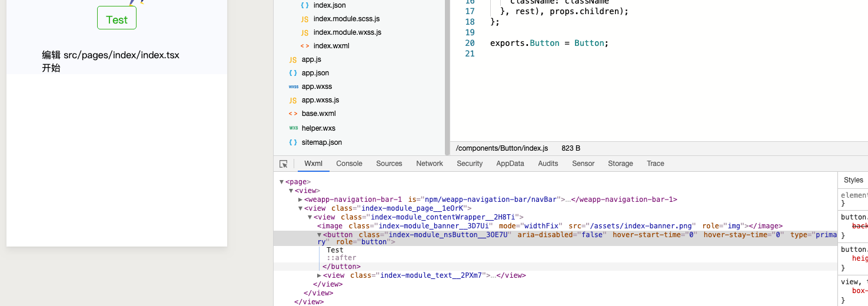Open app.js in the file tree
This screenshot has width=868, height=306.
pos(311,59)
